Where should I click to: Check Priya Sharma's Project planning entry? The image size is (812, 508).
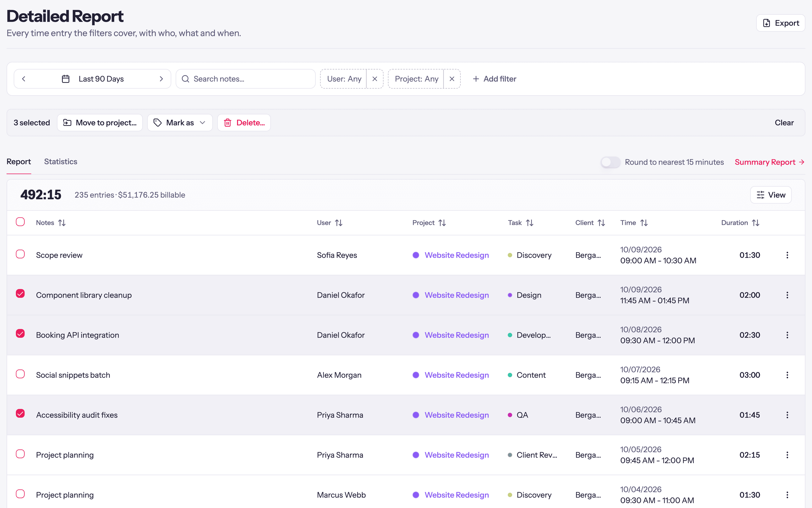coord(20,454)
